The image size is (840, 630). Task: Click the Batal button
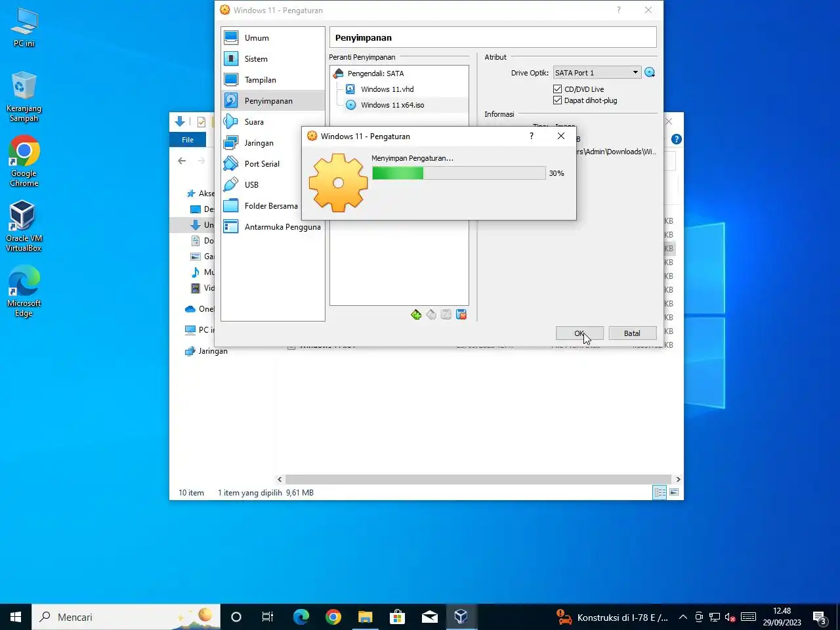point(632,333)
